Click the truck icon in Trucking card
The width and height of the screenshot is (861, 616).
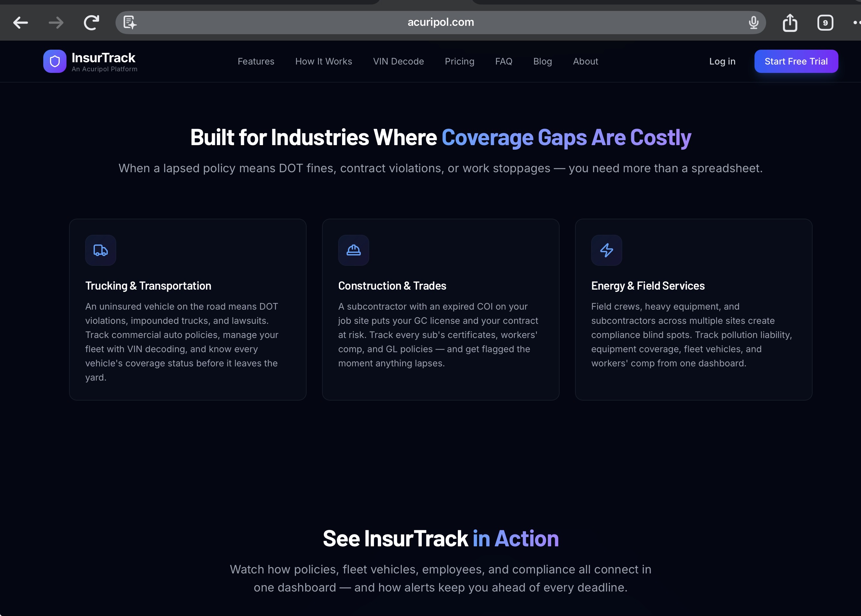click(x=101, y=250)
